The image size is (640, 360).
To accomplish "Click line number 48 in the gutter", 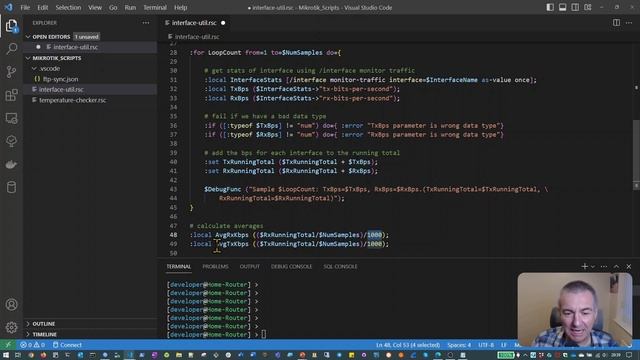I will (173, 235).
